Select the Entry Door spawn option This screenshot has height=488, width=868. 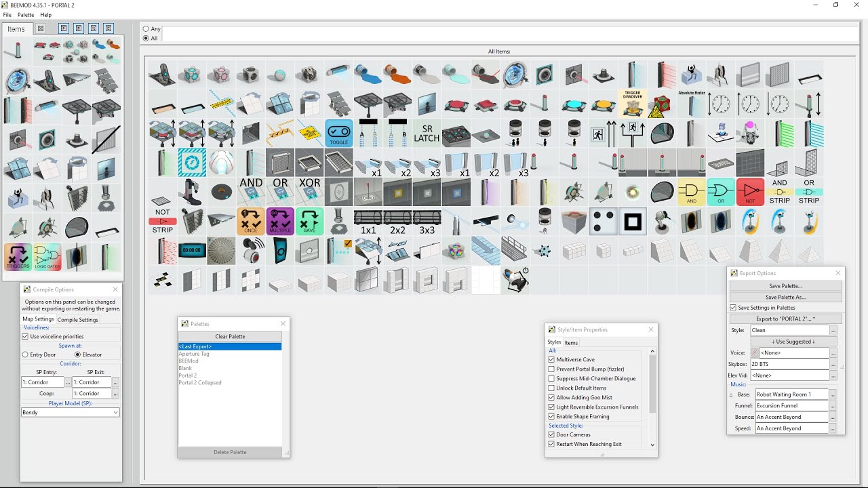25,354
